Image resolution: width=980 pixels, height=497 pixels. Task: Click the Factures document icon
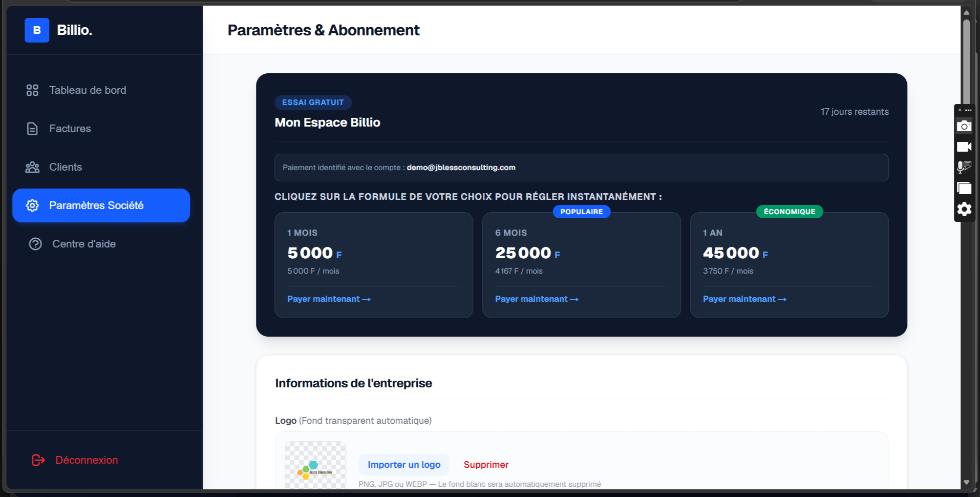(x=32, y=129)
